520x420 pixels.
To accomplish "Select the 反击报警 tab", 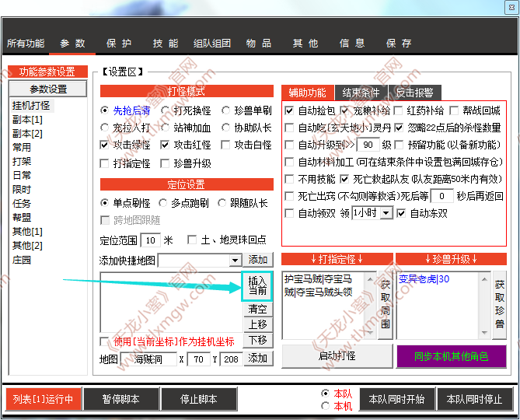I will coord(414,93).
